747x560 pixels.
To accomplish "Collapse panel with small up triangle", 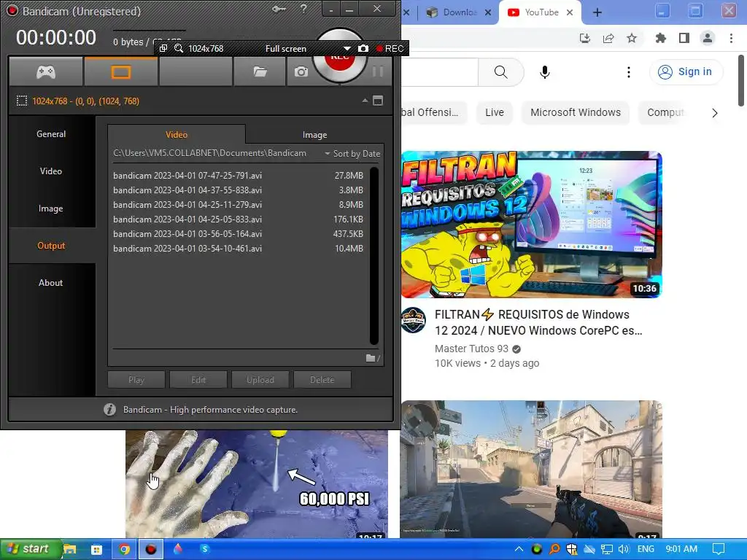I will tap(365, 101).
